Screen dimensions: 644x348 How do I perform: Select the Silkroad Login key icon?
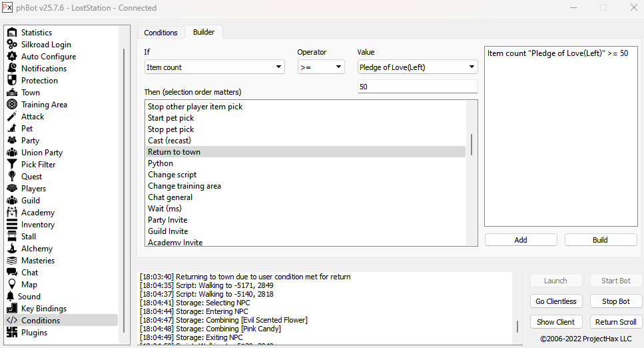[x=11, y=44]
